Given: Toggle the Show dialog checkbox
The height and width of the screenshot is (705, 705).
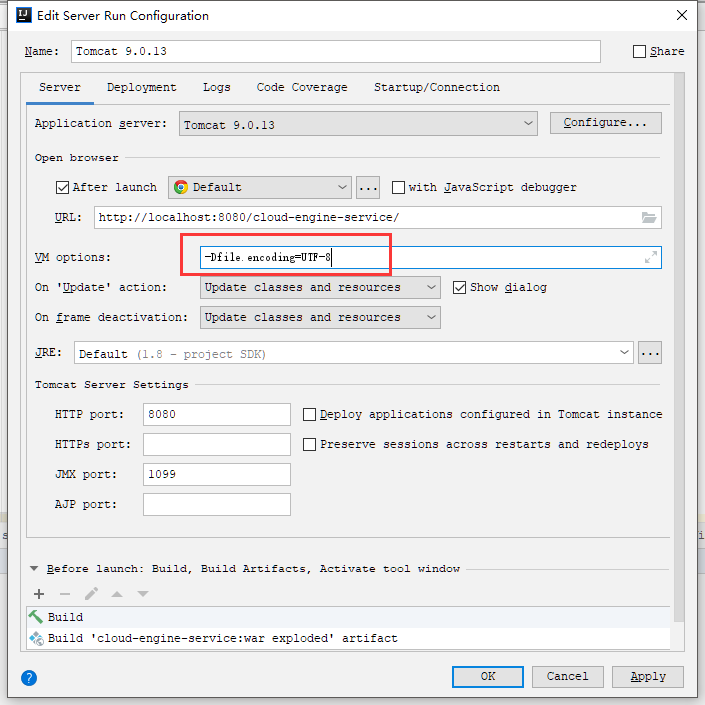Looking at the screenshot, I should click(459, 287).
